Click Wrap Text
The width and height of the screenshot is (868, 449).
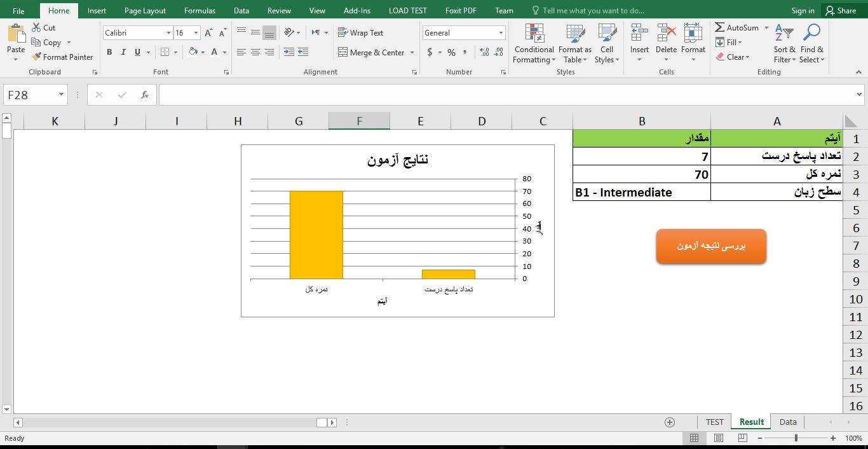(x=361, y=32)
